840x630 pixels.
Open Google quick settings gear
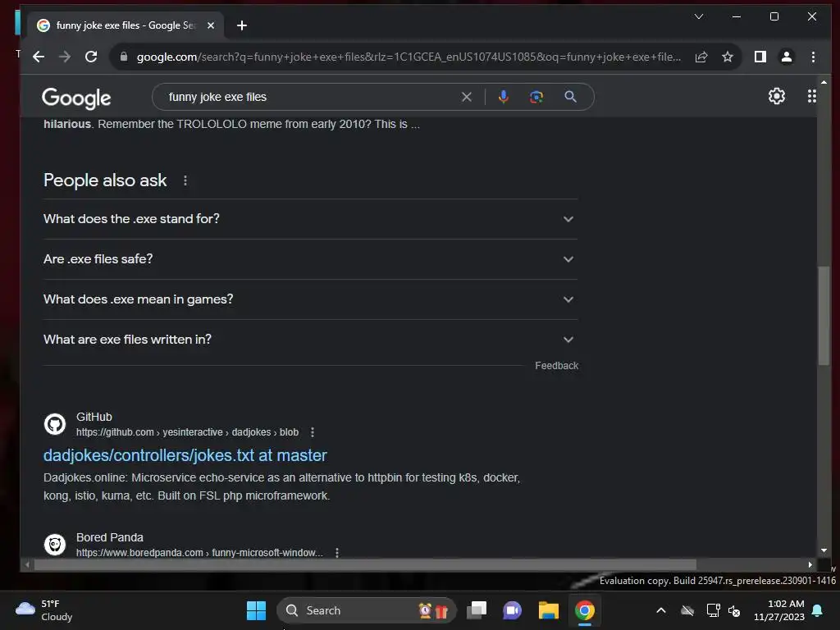(x=777, y=97)
